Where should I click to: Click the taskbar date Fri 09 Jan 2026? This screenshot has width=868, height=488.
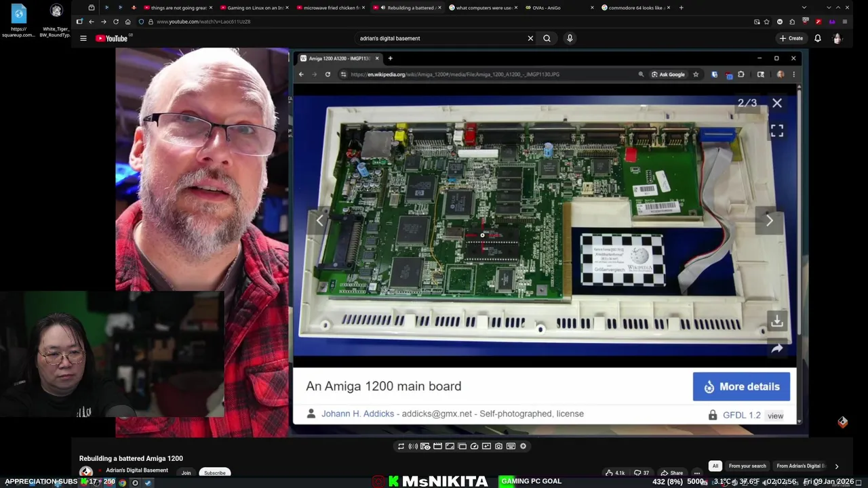pyautogui.click(x=829, y=481)
